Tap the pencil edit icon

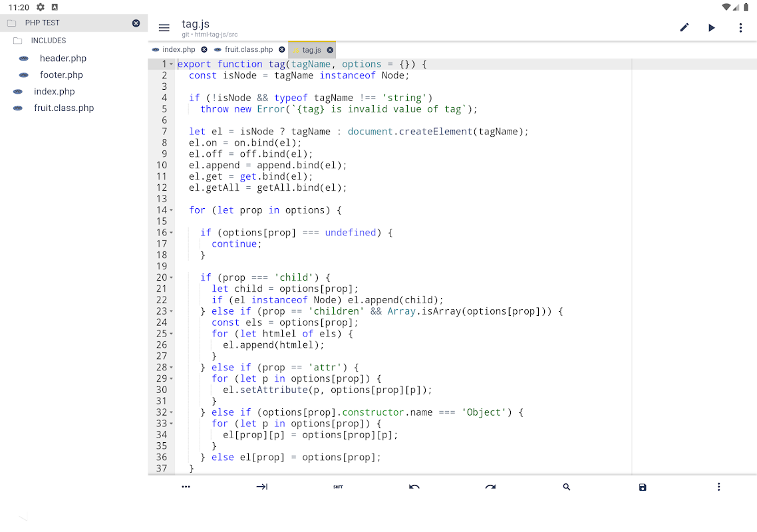[684, 27]
